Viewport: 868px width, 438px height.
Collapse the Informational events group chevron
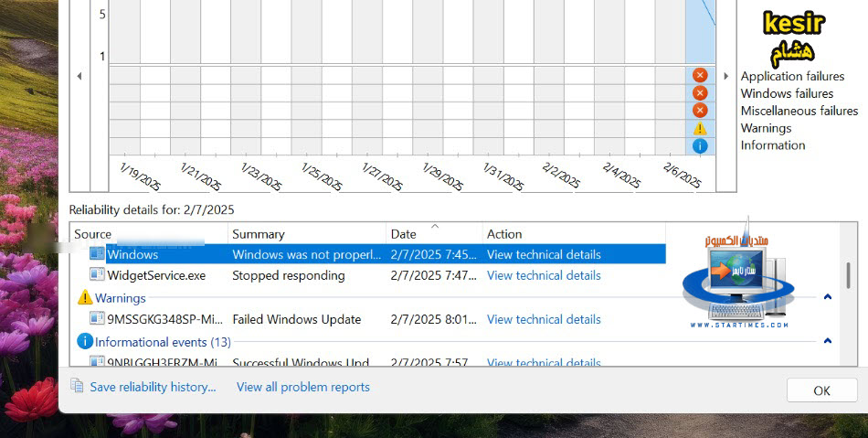coord(828,340)
